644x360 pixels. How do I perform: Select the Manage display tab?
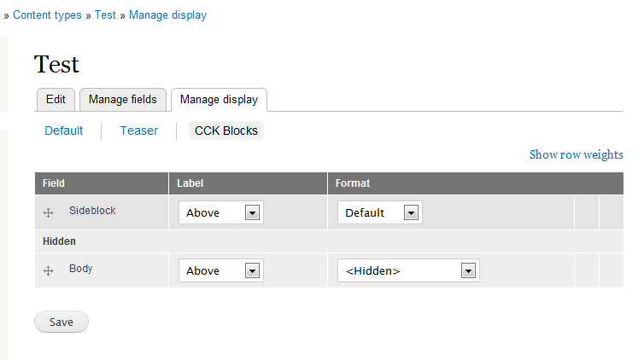click(x=219, y=100)
